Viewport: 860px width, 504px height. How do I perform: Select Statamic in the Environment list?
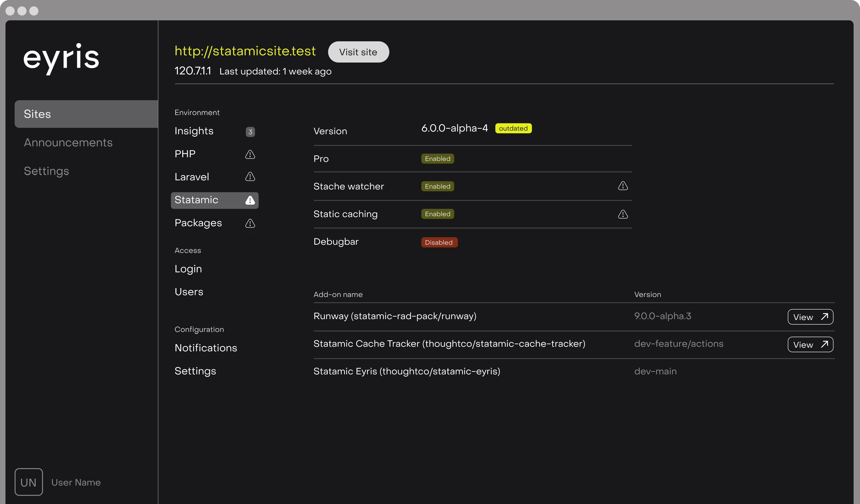(196, 200)
